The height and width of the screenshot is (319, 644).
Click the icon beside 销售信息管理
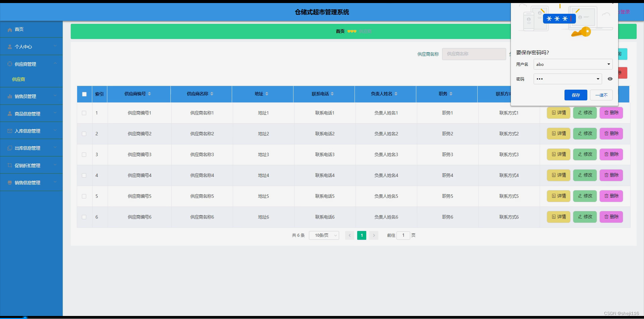click(10, 182)
